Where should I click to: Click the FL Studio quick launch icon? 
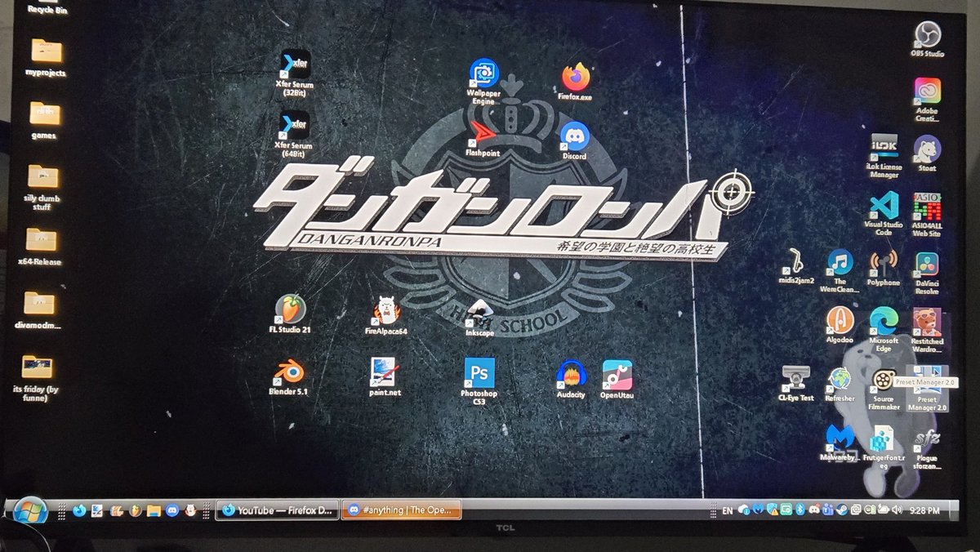(135, 510)
